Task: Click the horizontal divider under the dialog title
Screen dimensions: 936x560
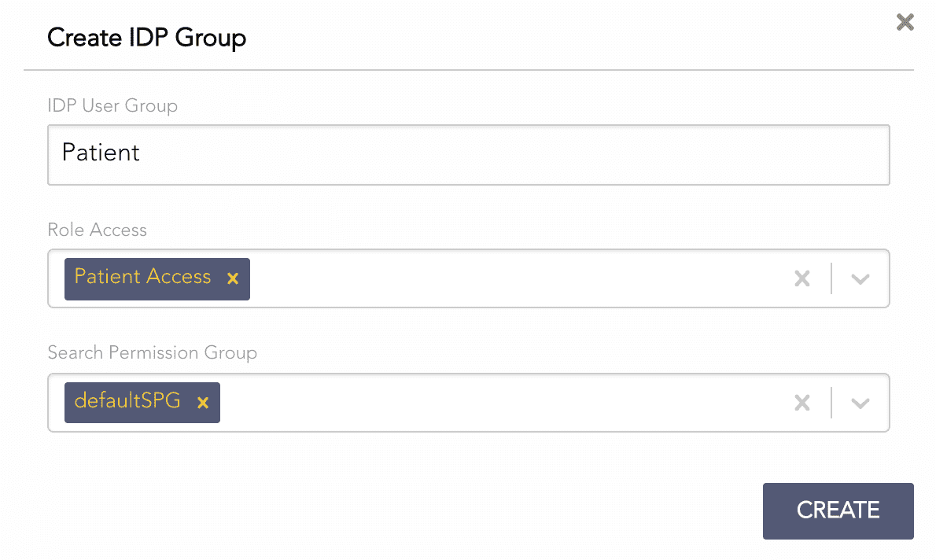Action: point(468,70)
